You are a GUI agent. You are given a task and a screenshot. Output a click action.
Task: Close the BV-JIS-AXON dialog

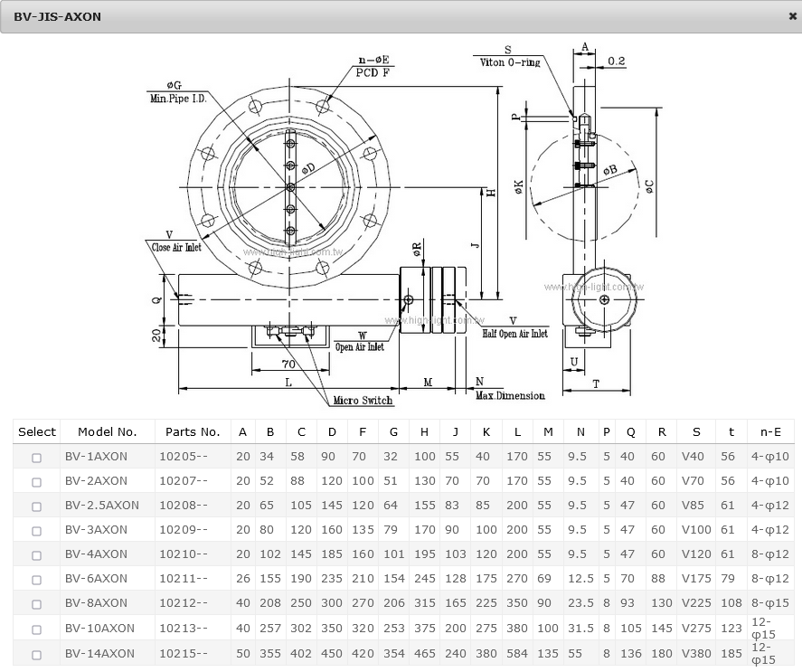tap(792, 16)
